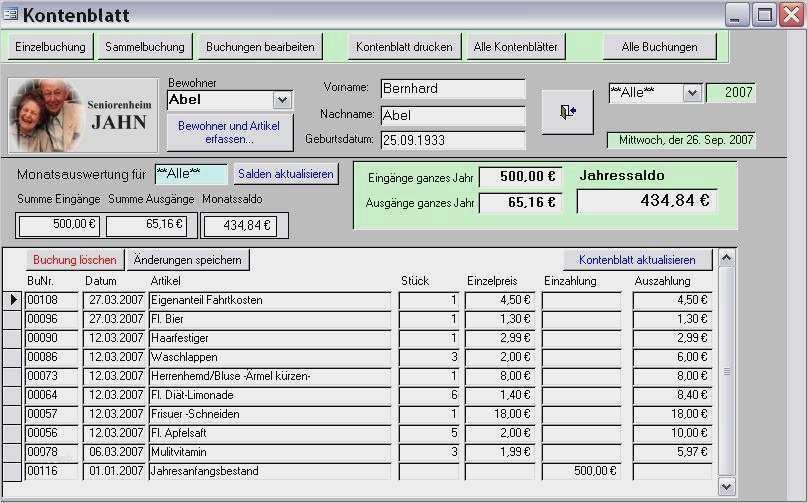Screen dimensions: 808x503
Task: Minimize the Kontenblatt window
Action: (x=737, y=14)
